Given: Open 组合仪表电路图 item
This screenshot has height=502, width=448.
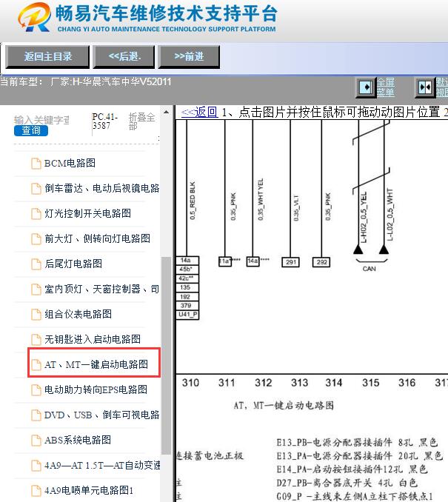Looking at the screenshot, I should (78, 314).
